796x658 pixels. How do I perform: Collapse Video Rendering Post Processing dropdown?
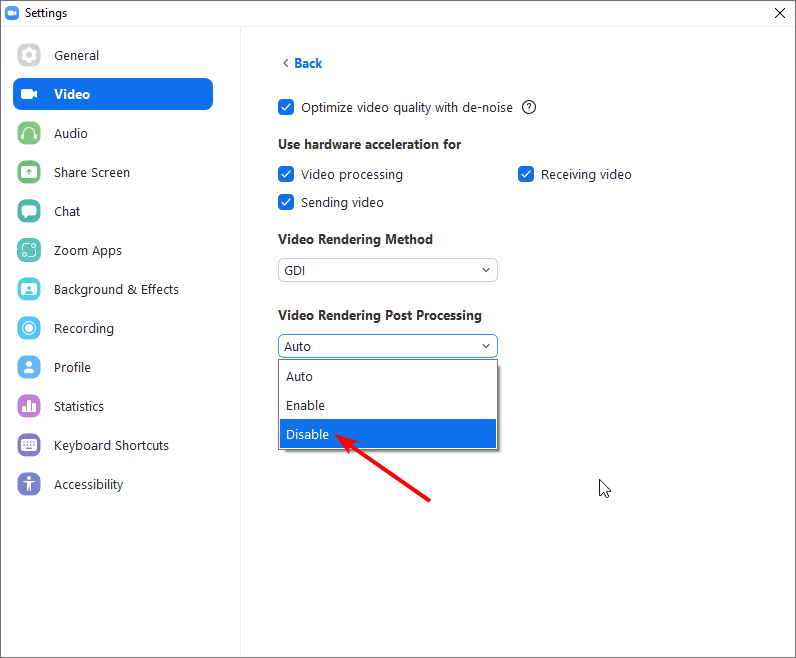[x=388, y=346]
